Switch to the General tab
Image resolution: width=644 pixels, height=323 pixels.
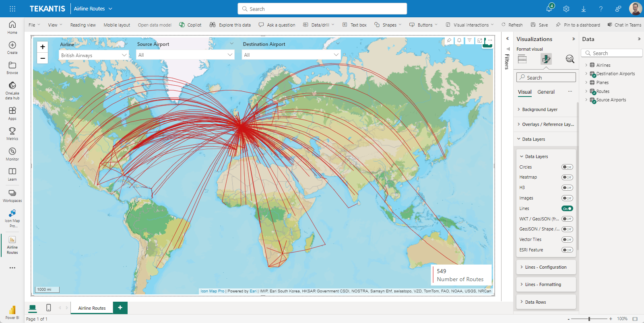point(546,92)
